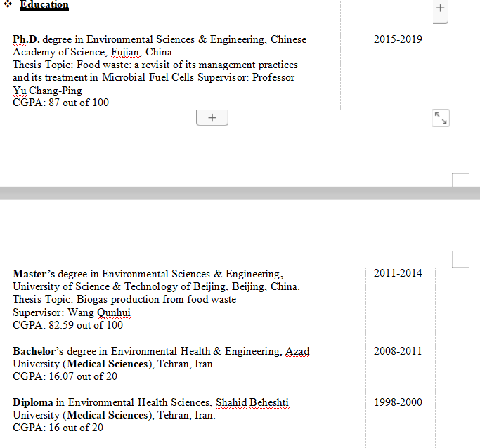Select the 2011-2014 date cell
Screen dimensions: 480x448
click(x=398, y=273)
